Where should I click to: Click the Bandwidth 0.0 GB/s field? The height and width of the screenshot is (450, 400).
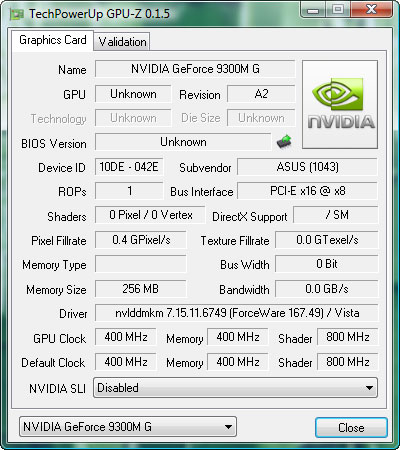(327, 289)
